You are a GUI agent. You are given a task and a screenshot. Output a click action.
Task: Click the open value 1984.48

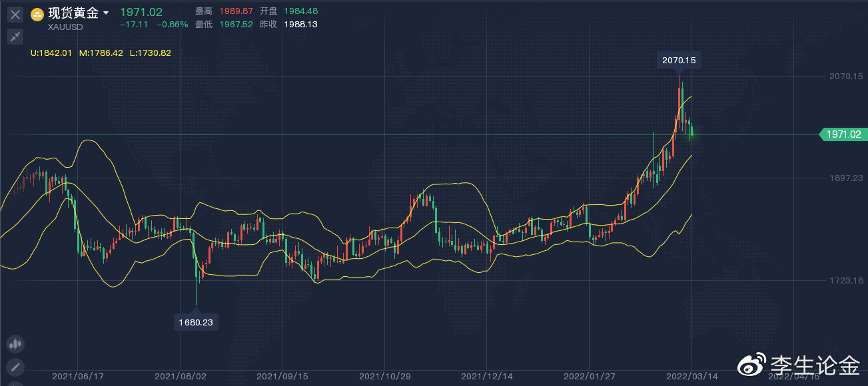coord(300,11)
